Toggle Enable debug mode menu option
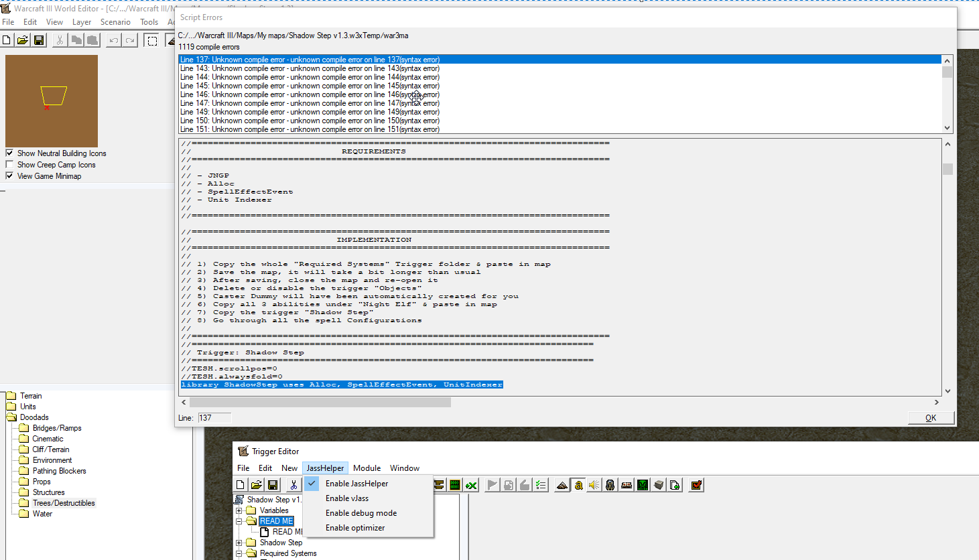Viewport: 979px width, 560px height. tap(368, 513)
